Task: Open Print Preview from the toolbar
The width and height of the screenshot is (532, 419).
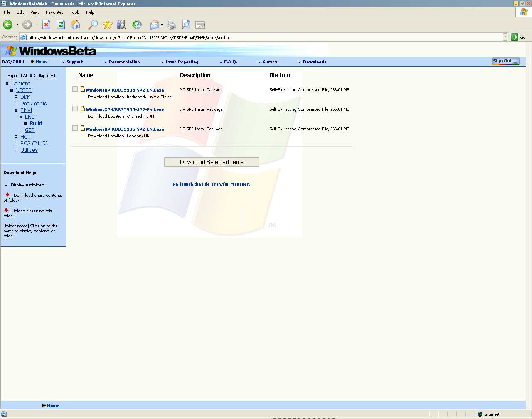Action: pos(186,25)
